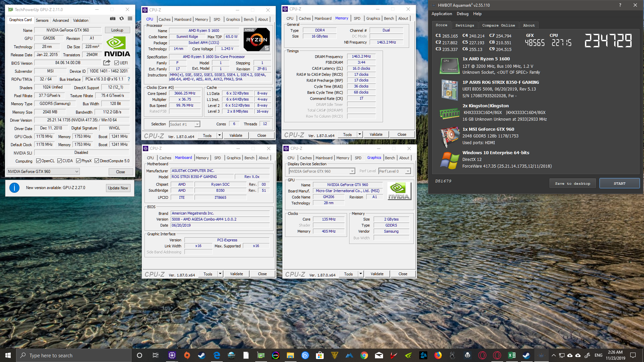Take a GPU-Z screenshot with camera icon
644x362 pixels.
point(113,19)
